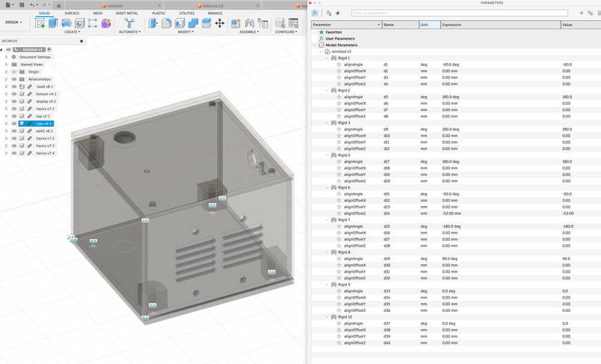Click the Configuration table icon

pos(294,23)
